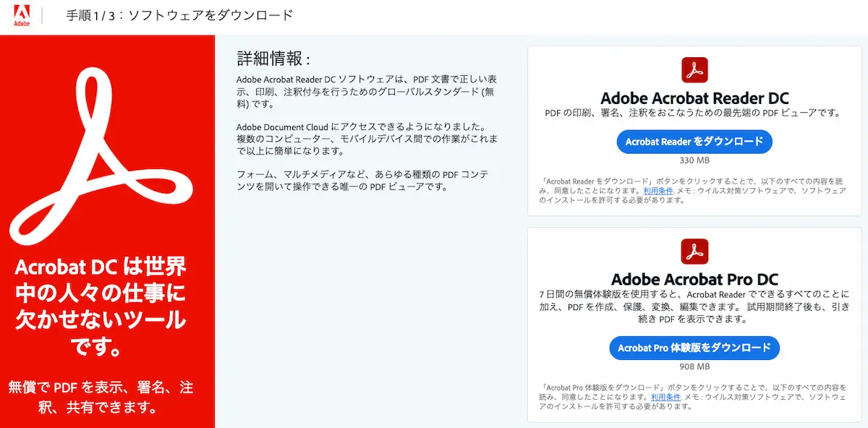
Task: Click the Adobe logo in the header
Action: click(x=22, y=15)
